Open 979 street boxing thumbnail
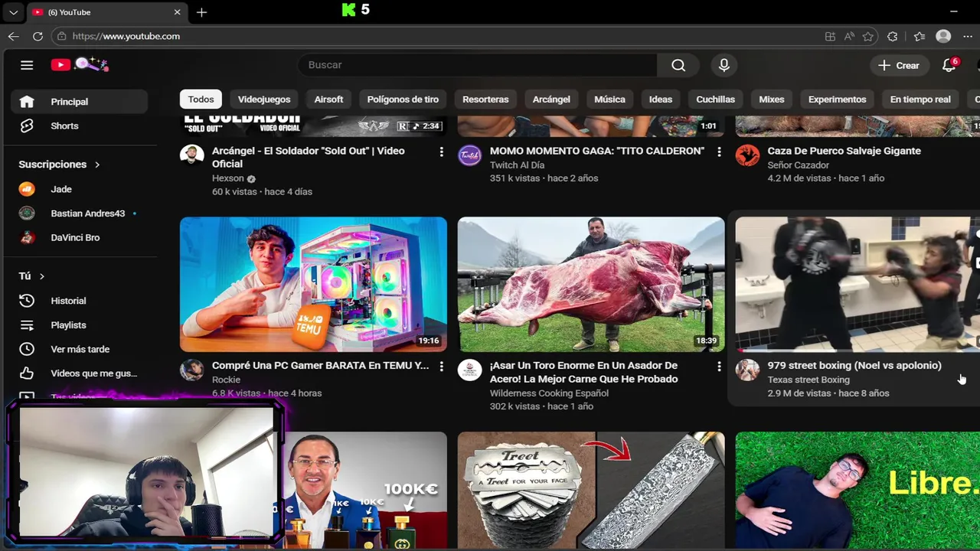The image size is (980, 551). point(857,285)
